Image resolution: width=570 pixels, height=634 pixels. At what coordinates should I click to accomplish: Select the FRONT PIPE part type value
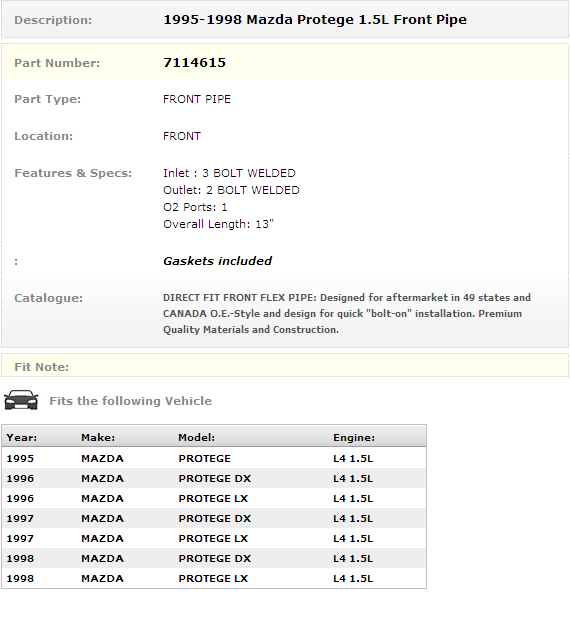[197, 99]
